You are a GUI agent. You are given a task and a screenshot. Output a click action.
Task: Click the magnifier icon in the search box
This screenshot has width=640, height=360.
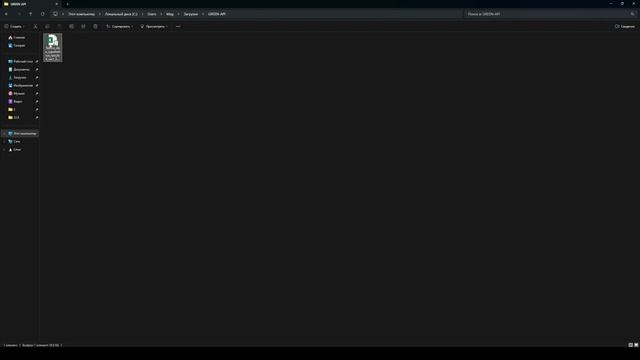pos(632,14)
